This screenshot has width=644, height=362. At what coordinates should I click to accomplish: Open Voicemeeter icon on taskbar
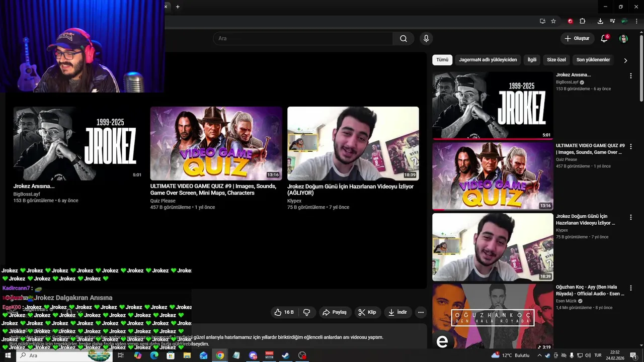pos(269,355)
